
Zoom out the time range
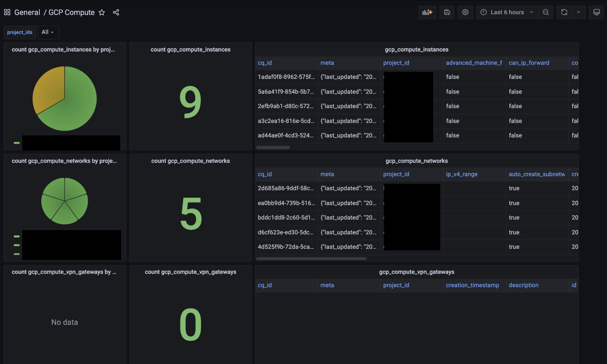(546, 12)
